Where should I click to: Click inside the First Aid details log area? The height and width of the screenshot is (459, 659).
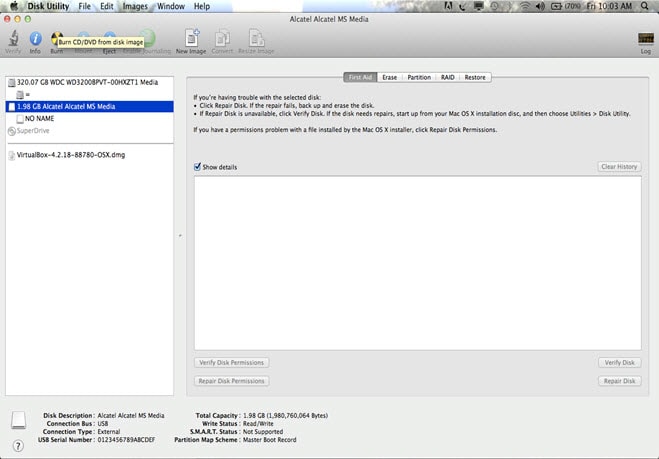coord(418,263)
